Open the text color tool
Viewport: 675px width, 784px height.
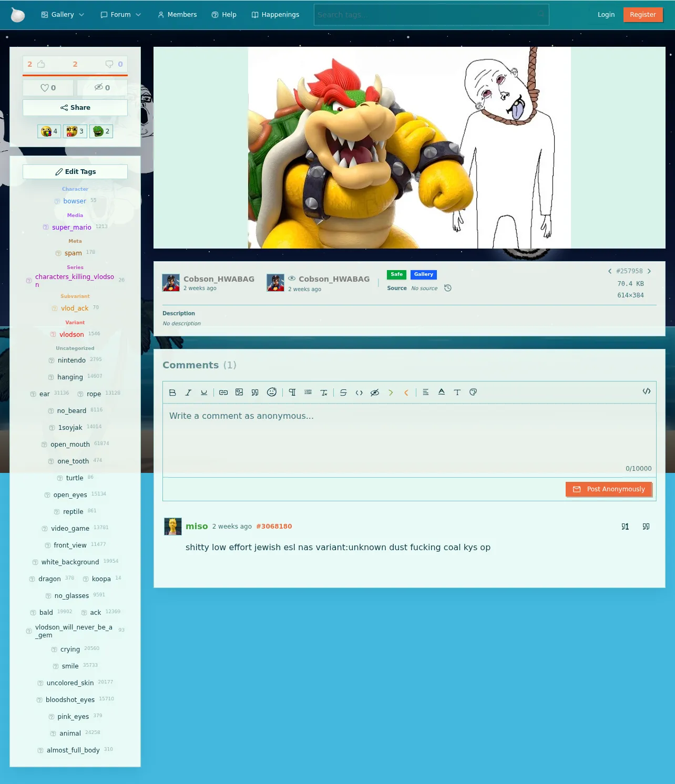(x=442, y=393)
